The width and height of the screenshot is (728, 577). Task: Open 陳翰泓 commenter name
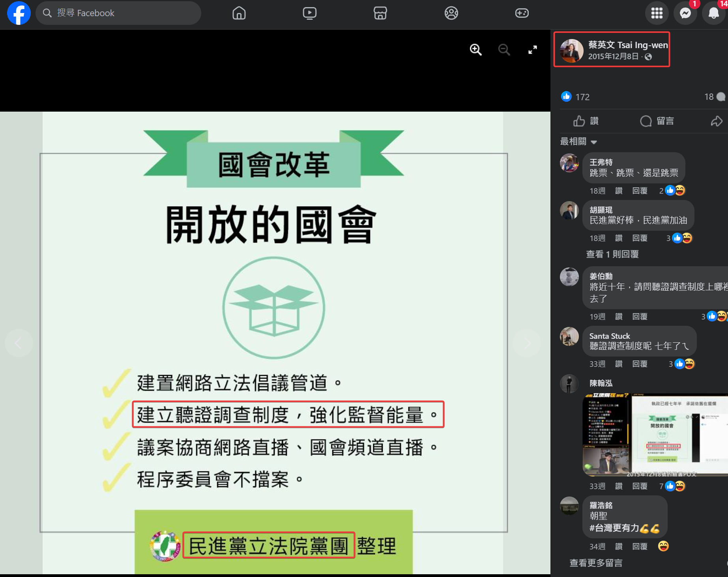601,383
